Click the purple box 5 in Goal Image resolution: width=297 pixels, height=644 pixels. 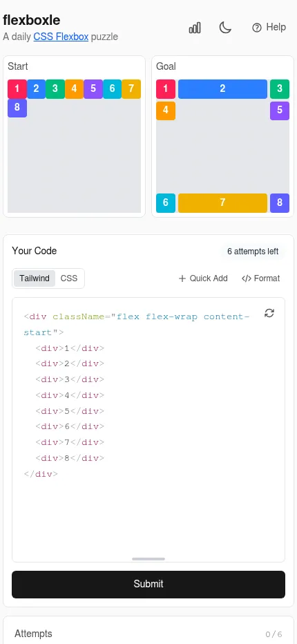click(x=280, y=111)
